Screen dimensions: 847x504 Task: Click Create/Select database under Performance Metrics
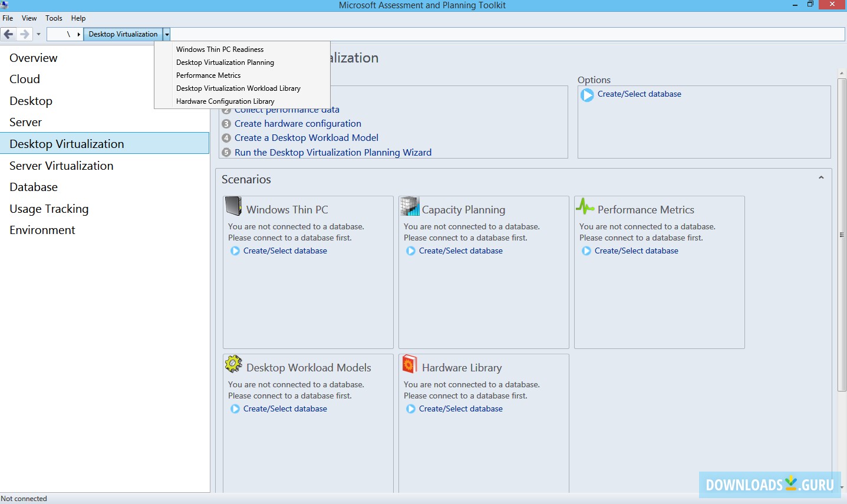click(637, 251)
